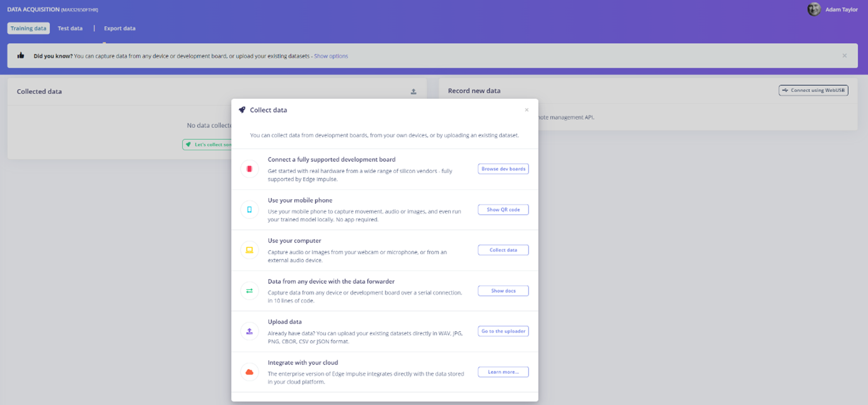Click Go to the uploader button
Screen dimensions: 868x405
(503, 331)
